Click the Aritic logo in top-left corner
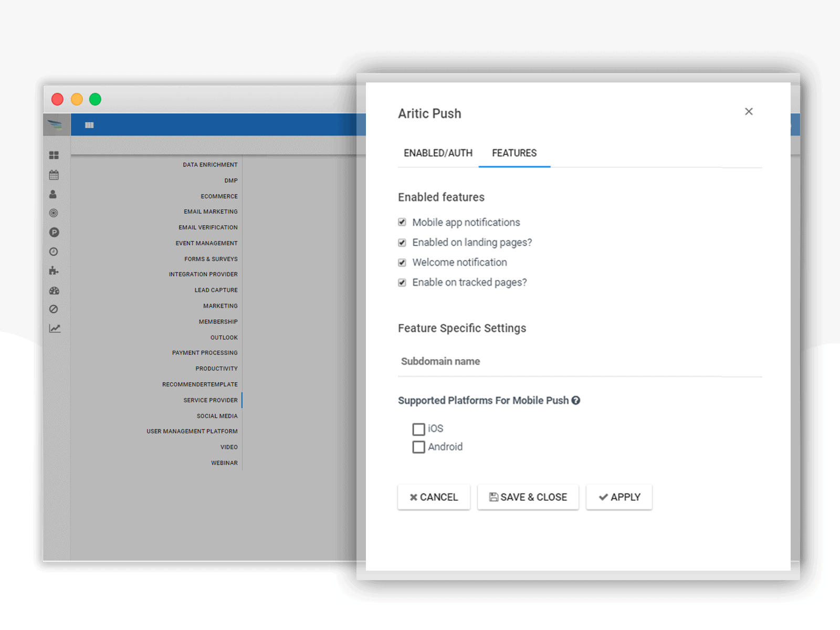The image size is (840, 630). pos(55,125)
